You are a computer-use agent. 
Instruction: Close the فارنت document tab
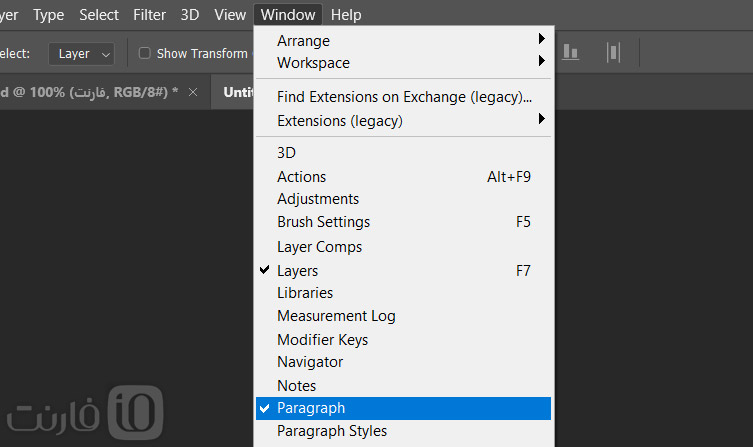193,92
